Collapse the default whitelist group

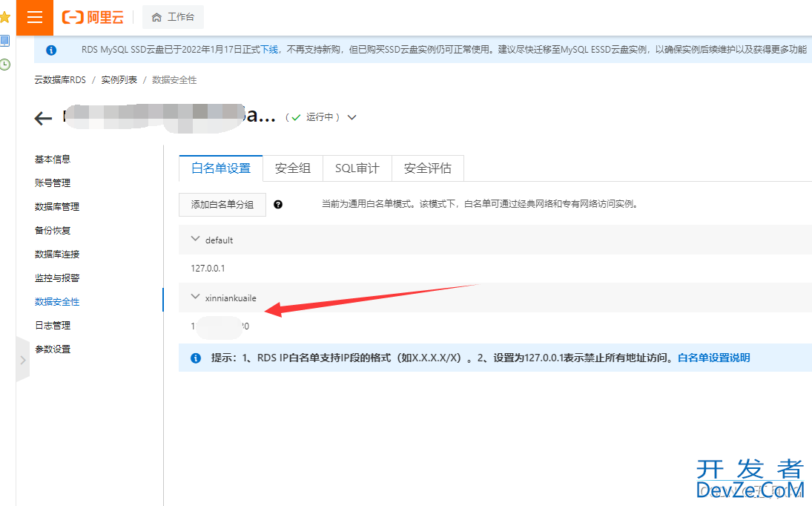(x=195, y=239)
